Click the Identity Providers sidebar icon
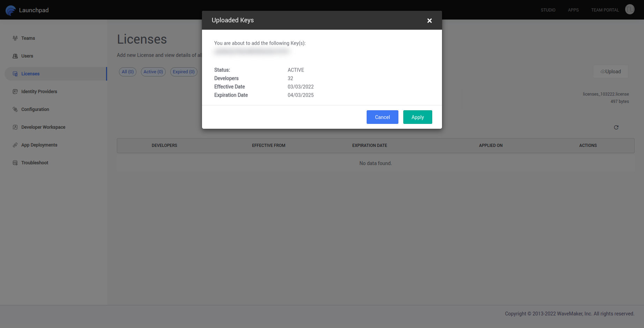 click(15, 91)
